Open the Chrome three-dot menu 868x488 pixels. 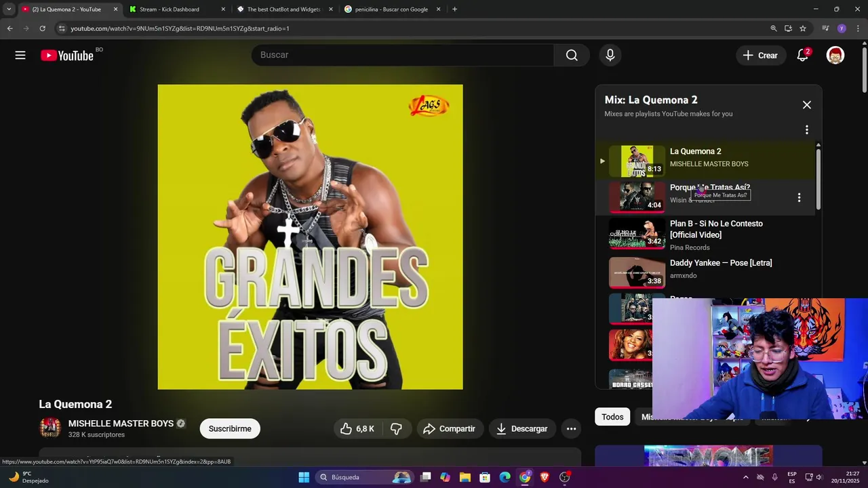(859, 28)
